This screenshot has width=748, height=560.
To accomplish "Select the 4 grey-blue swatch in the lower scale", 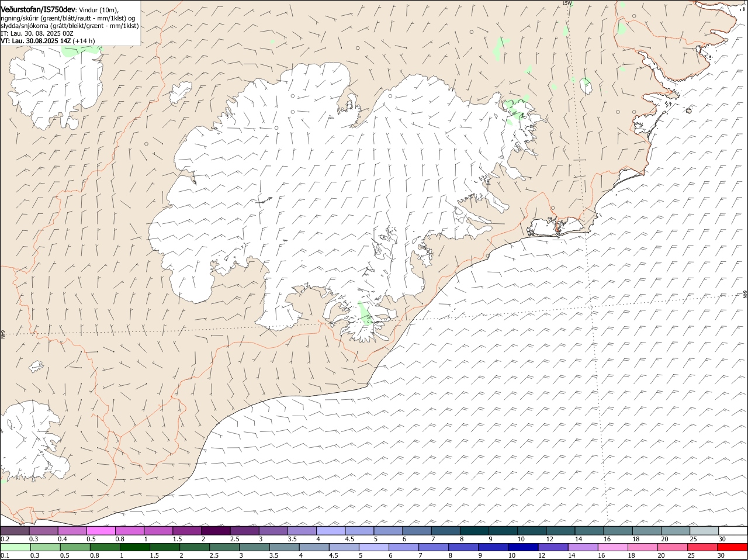I will (314, 548).
